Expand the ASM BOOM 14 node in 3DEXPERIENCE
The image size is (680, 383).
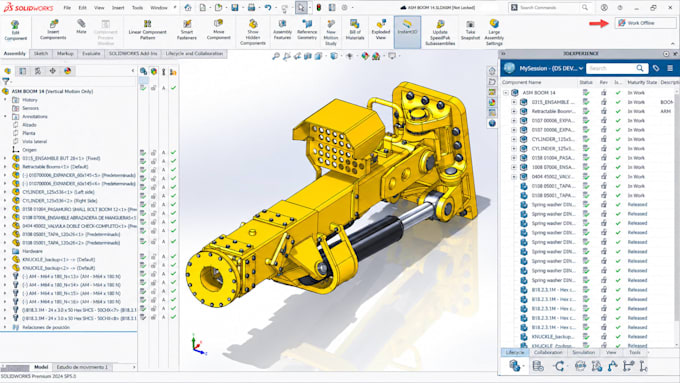point(506,93)
